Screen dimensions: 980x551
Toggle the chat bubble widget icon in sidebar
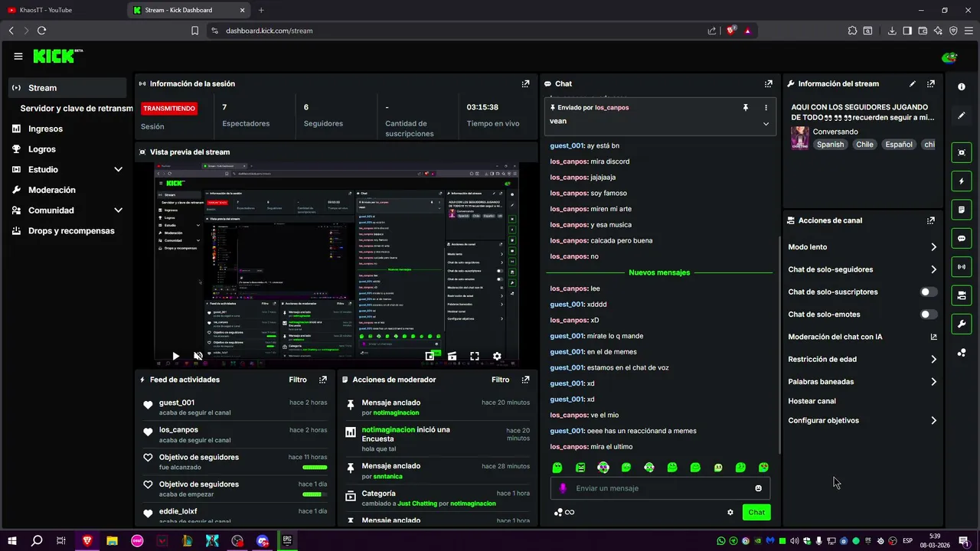962,238
